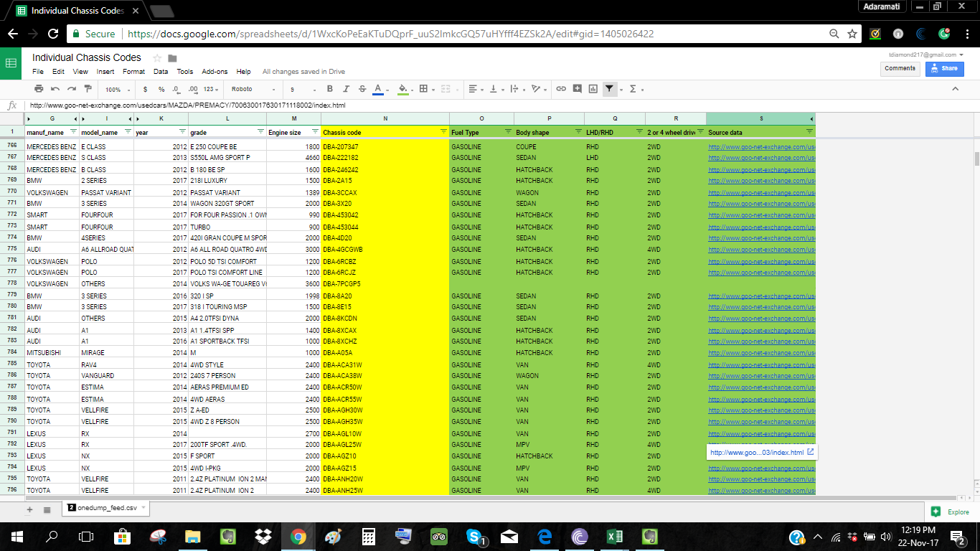Select the onedump_feed.csv sheet tab
Image resolution: width=980 pixels, height=551 pixels.
105,508
